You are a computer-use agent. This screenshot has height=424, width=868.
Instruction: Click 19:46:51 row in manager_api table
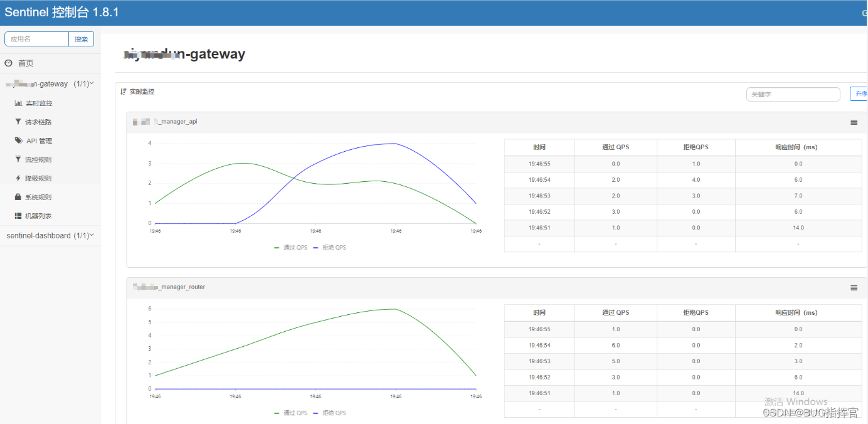click(683, 228)
